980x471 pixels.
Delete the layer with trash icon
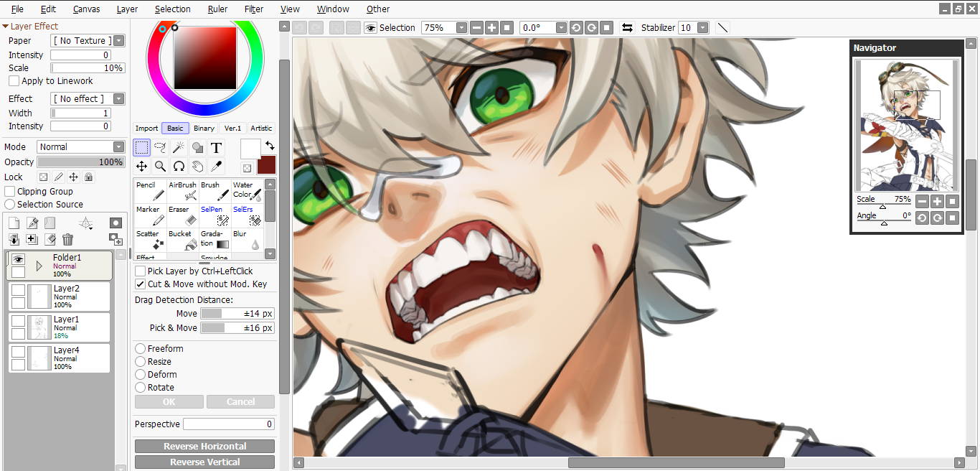67,239
